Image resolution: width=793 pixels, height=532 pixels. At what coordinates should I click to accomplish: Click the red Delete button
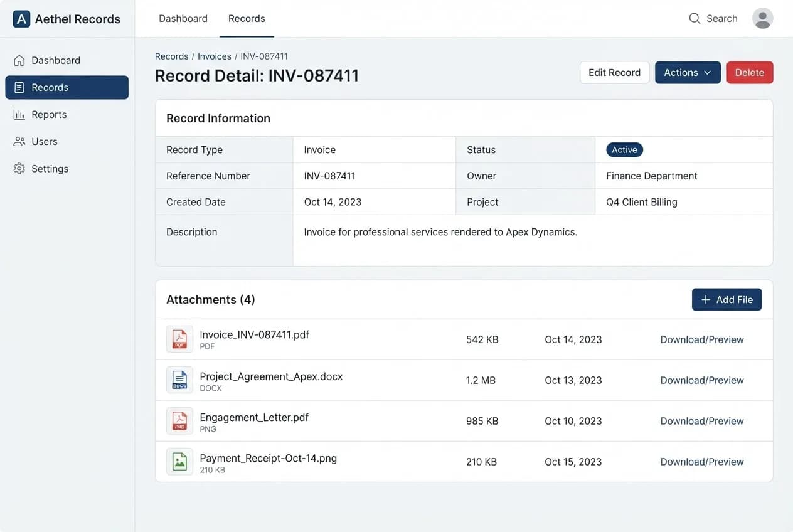coord(750,73)
